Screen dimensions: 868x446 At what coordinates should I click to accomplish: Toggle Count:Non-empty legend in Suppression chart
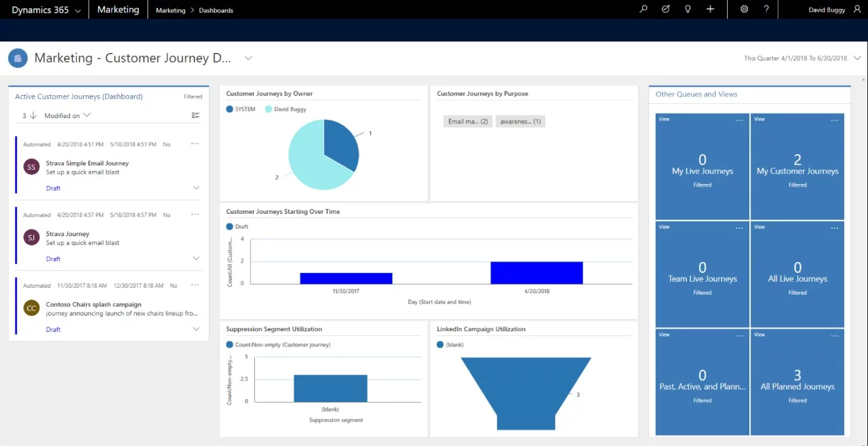point(229,345)
